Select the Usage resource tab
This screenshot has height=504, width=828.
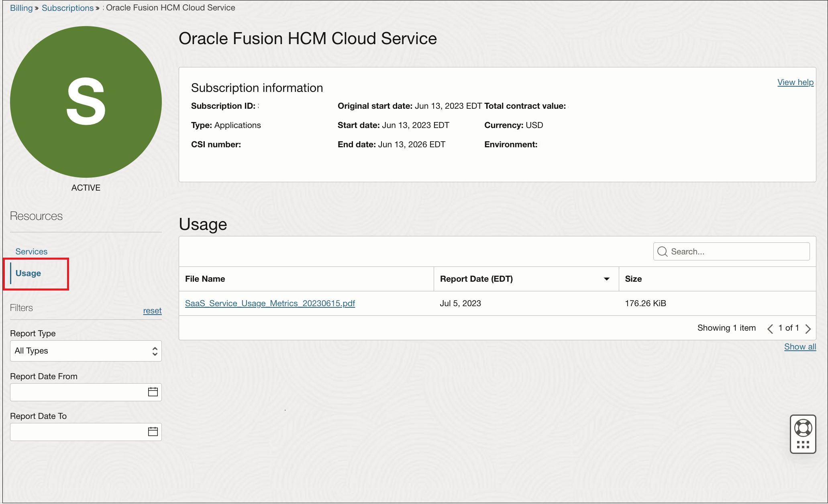28,273
